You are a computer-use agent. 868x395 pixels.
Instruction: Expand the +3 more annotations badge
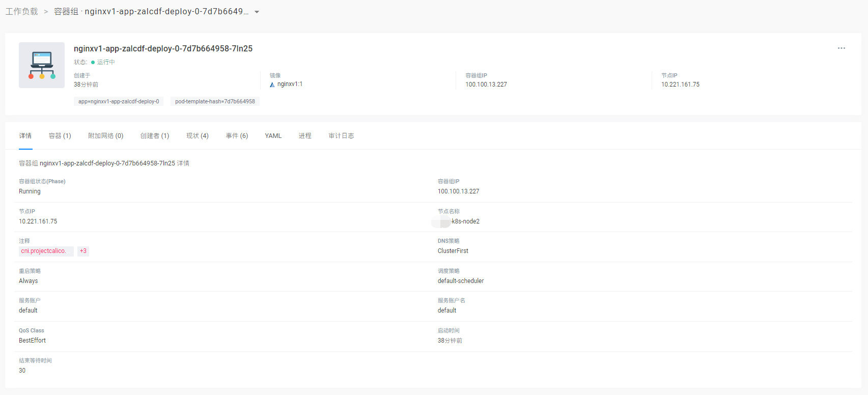(83, 251)
